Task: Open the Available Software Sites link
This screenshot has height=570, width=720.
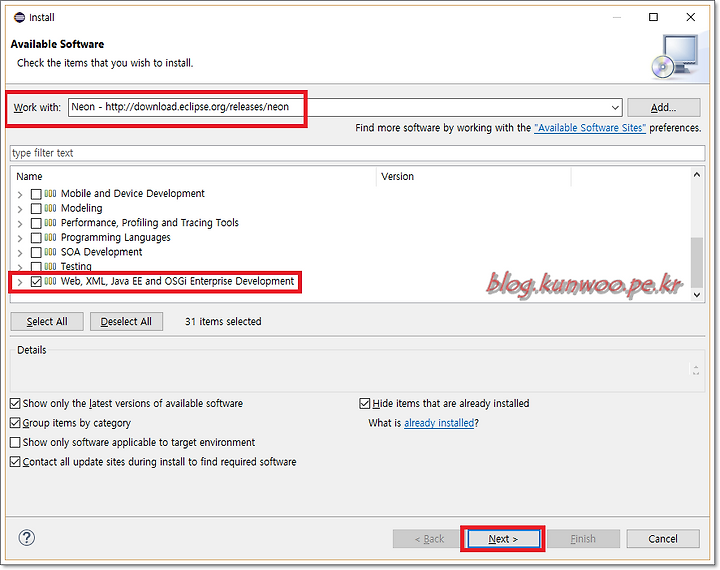Action: pos(590,128)
